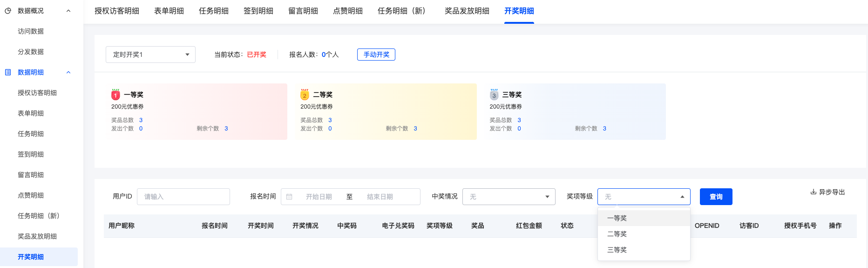The height and width of the screenshot is (268, 868).
Task: Collapse the 数据概况 sidebar section
Action: coord(68,11)
